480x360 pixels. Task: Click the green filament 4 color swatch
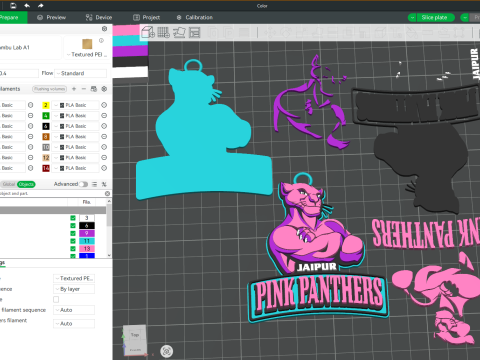pos(46,116)
